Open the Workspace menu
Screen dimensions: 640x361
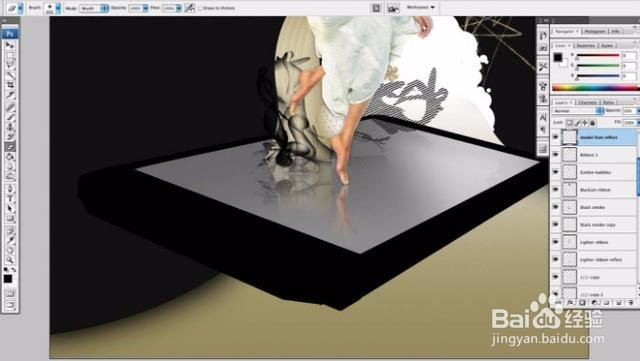tap(421, 7)
